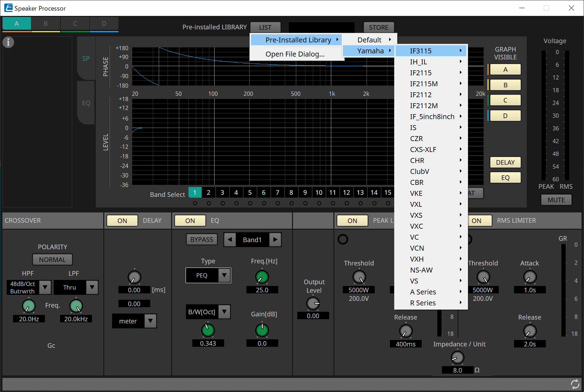Switch to channel D tab
This screenshot has height=392, width=584.
click(104, 23)
